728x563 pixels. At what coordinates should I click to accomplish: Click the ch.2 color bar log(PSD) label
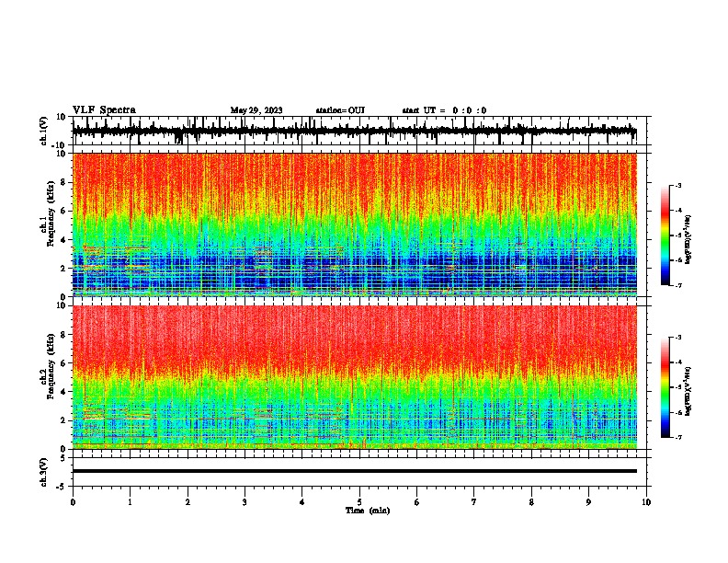click(x=688, y=391)
